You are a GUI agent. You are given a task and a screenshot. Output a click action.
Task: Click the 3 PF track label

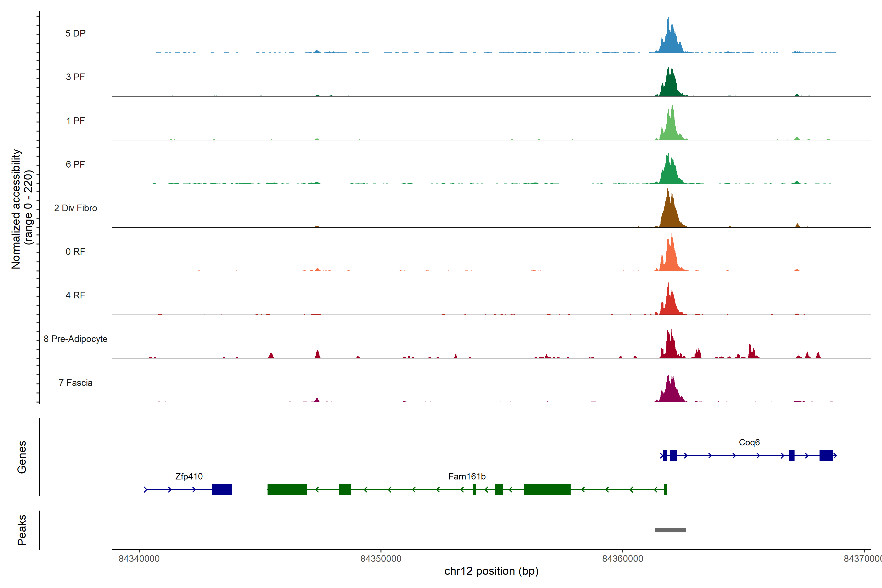75,77
